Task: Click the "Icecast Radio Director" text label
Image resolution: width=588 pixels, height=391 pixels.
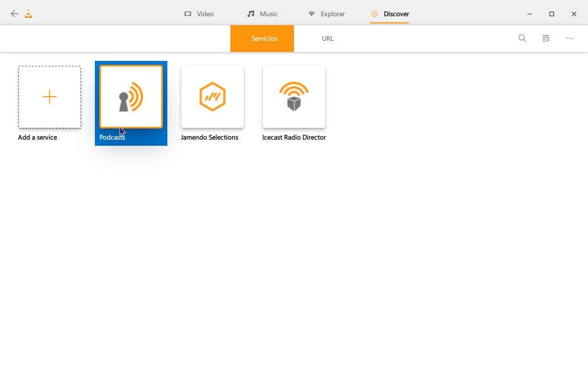Action: coord(294,137)
